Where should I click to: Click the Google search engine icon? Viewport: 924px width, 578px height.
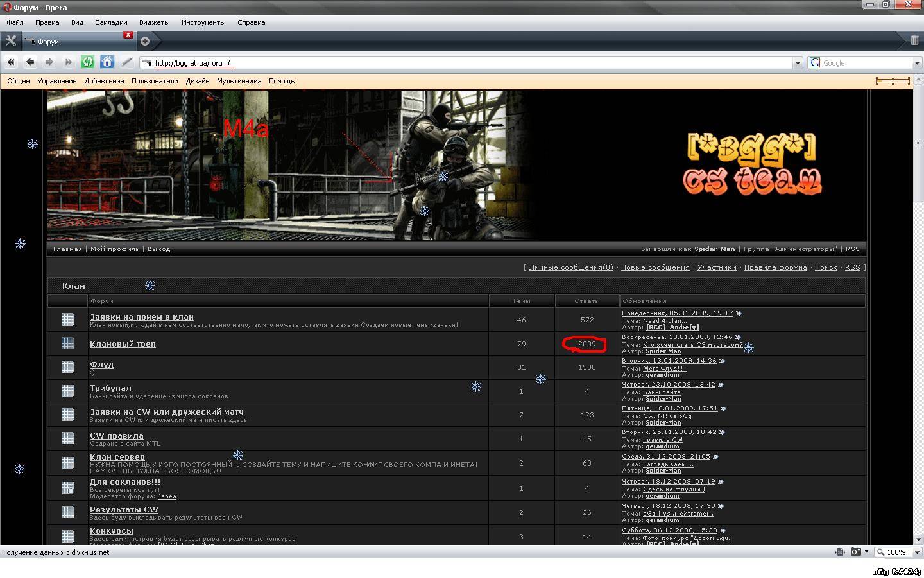click(x=815, y=62)
